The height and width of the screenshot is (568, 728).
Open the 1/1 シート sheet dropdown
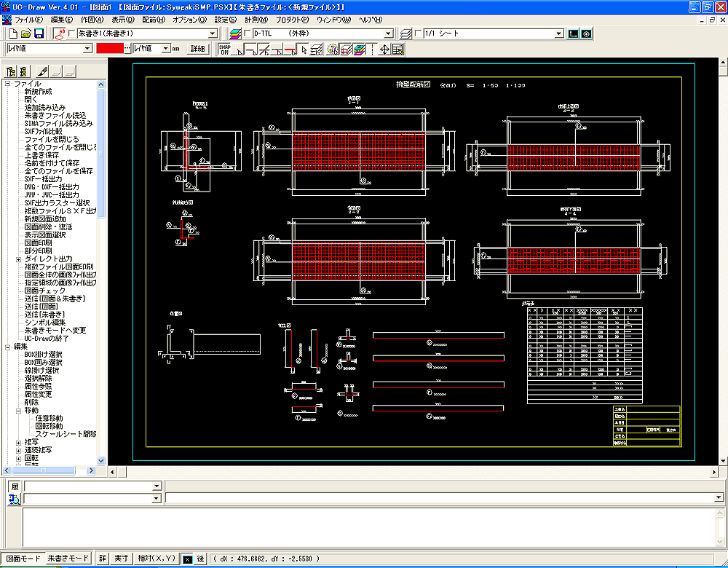(x=559, y=33)
